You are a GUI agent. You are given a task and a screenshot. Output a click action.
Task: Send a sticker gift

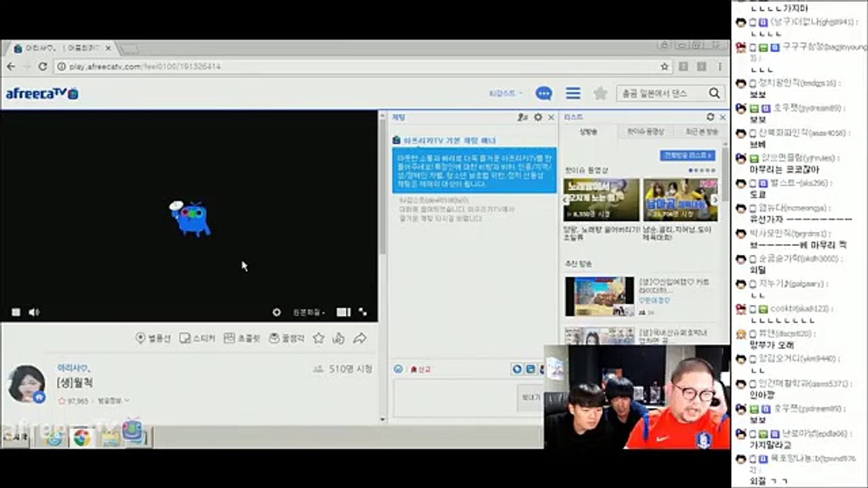click(x=197, y=338)
